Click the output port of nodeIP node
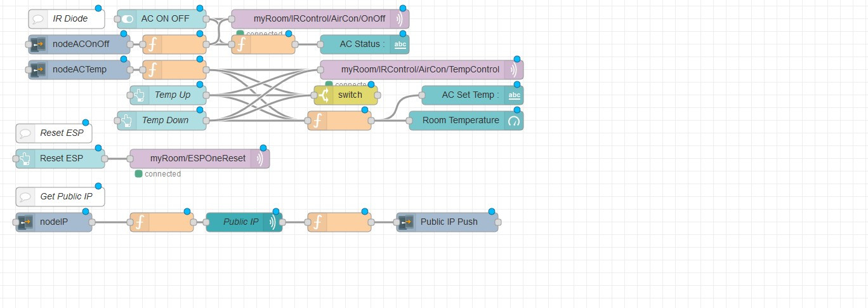868x308 pixels. (x=92, y=222)
